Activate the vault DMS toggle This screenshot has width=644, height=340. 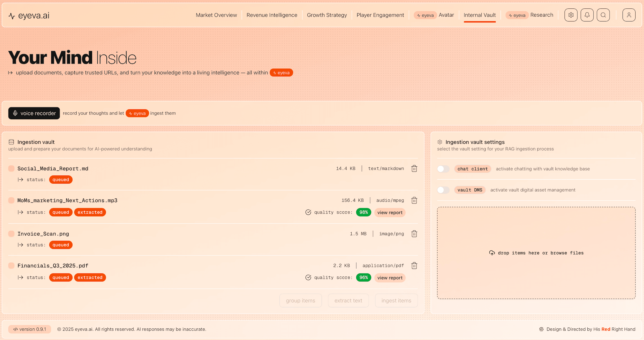coord(443,190)
